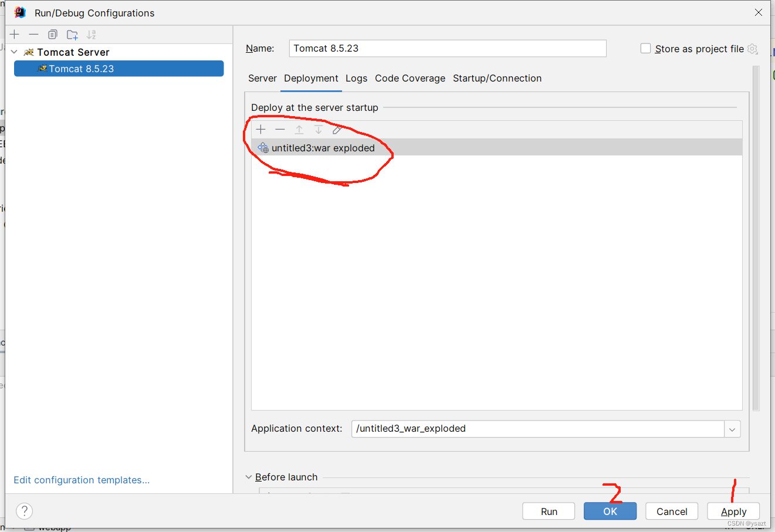Edit the selected artifact with pencil icon
This screenshot has height=532, width=775.
coord(337,130)
